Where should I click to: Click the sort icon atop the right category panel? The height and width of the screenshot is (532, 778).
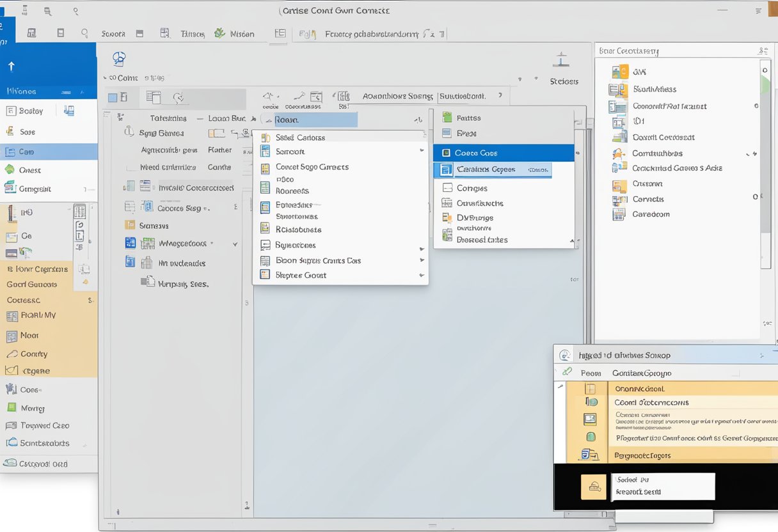tap(763, 50)
